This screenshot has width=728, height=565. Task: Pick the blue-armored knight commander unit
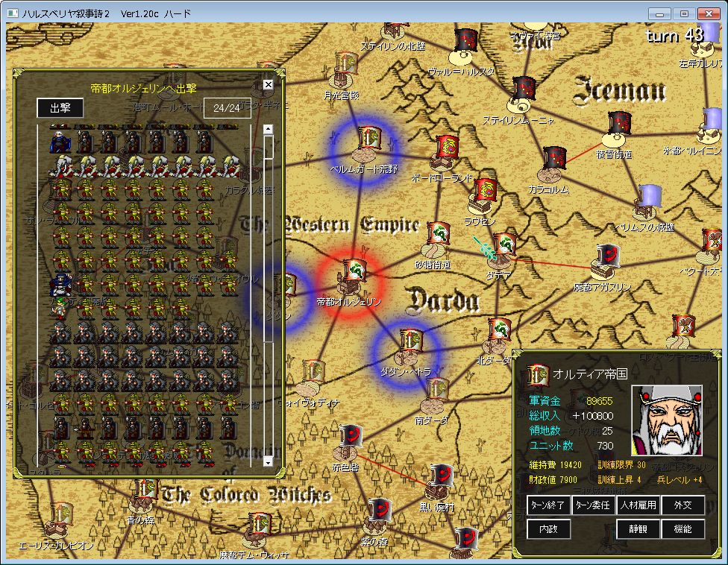tap(61, 284)
